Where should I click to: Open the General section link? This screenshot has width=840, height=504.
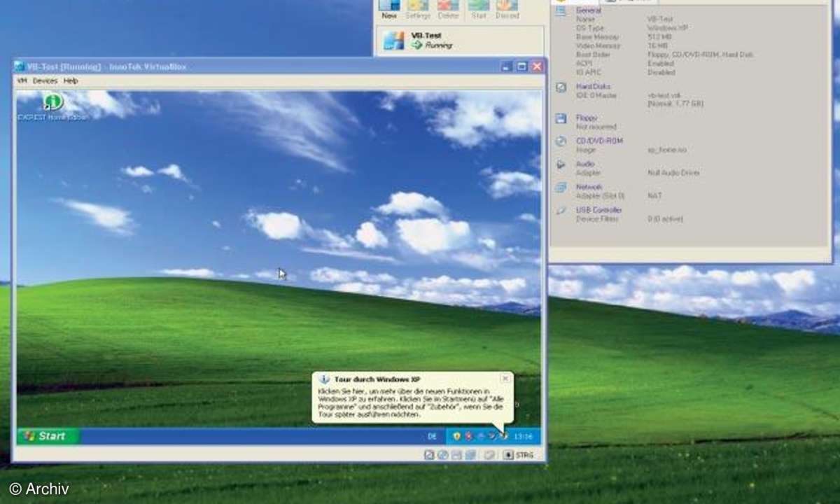[588, 11]
